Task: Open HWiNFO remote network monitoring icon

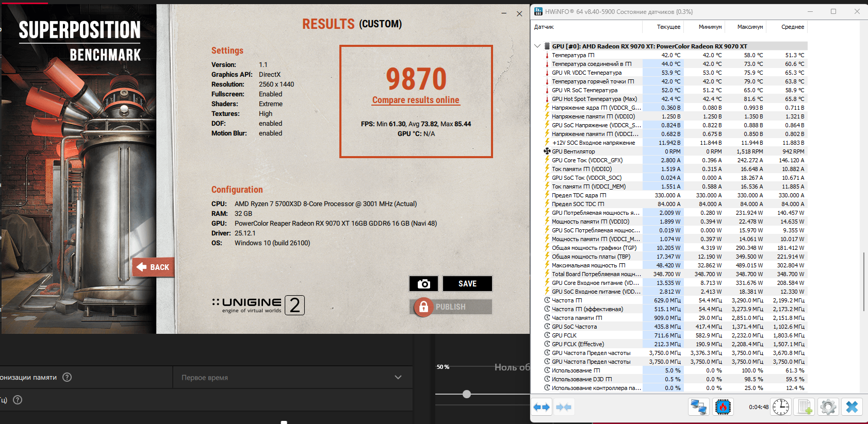Action: click(699, 407)
